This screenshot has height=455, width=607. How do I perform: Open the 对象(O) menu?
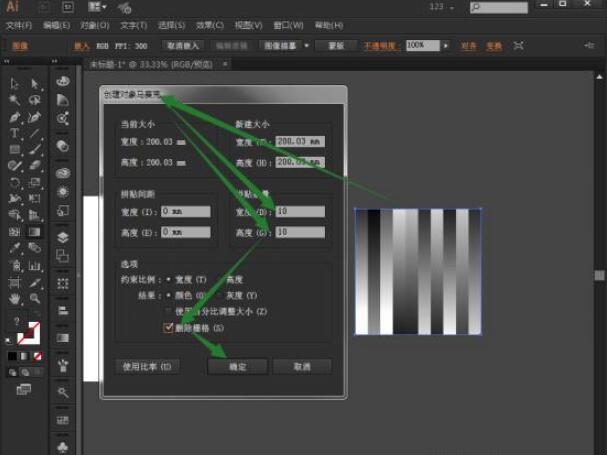(95, 26)
